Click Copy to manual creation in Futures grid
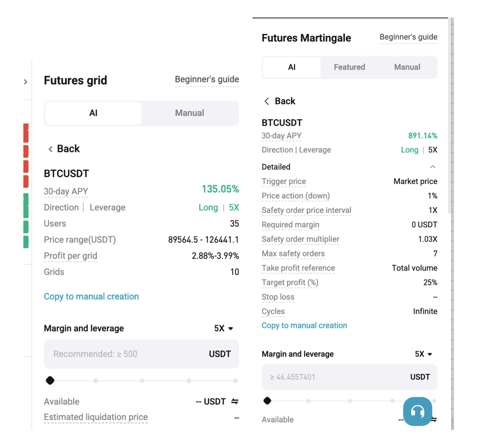 pyautogui.click(x=91, y=296)
